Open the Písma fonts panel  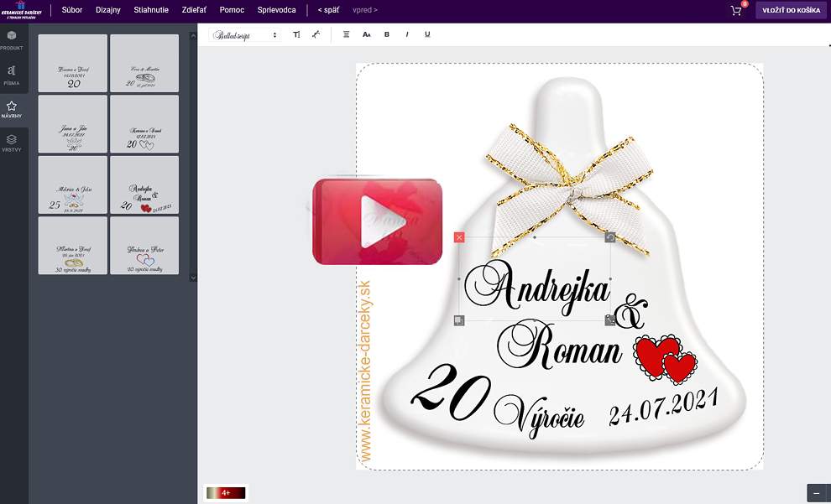click(x=12, y=75)
